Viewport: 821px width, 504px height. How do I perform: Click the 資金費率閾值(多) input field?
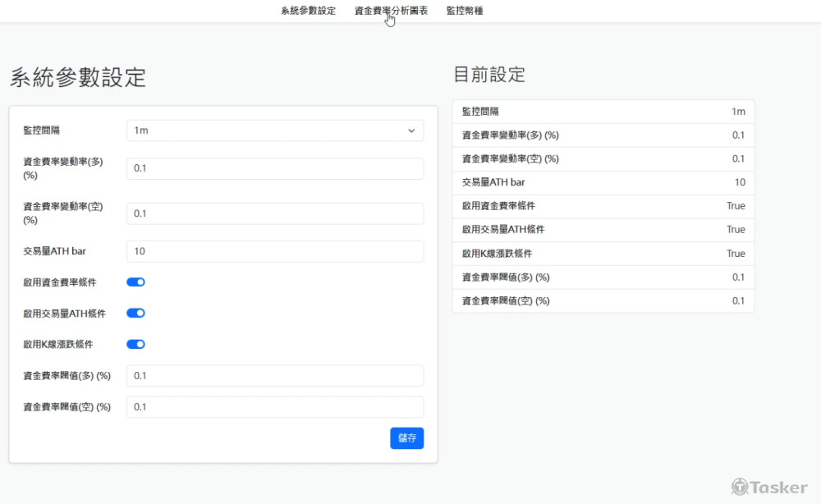[275, 376]
